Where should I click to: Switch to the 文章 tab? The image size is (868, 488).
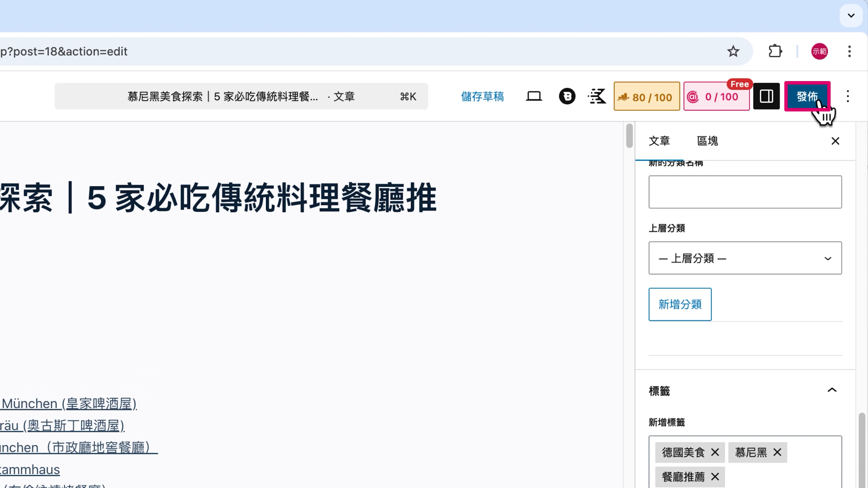tap(659, 141)
